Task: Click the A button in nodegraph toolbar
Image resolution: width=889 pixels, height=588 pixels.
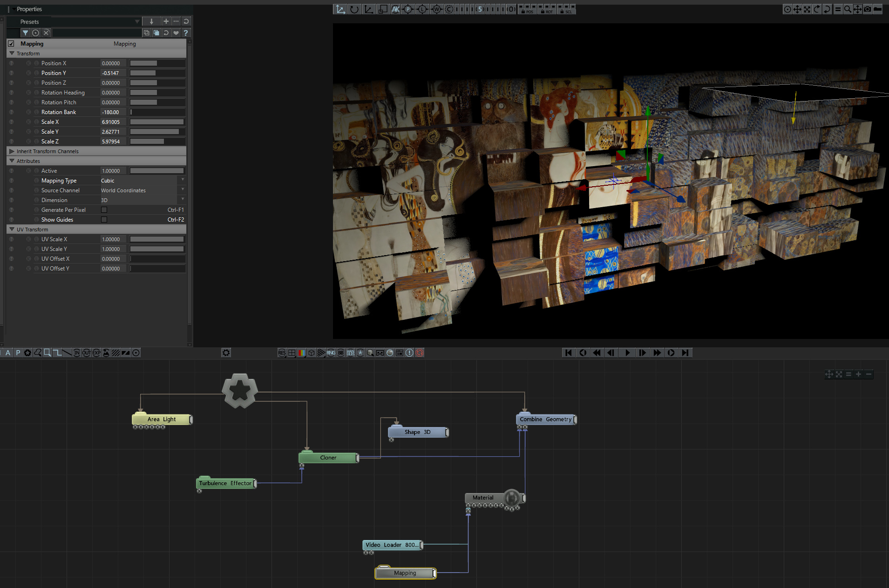Action: [8, 353]
